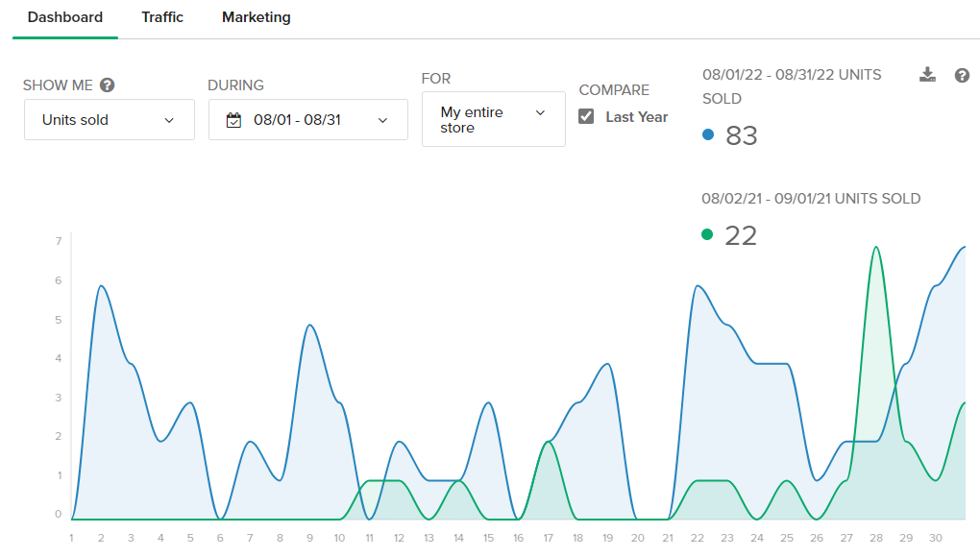The height and width of the screenshot is (557, 980).
Task: Click y-axis value 7
Action: pos(59,241)
